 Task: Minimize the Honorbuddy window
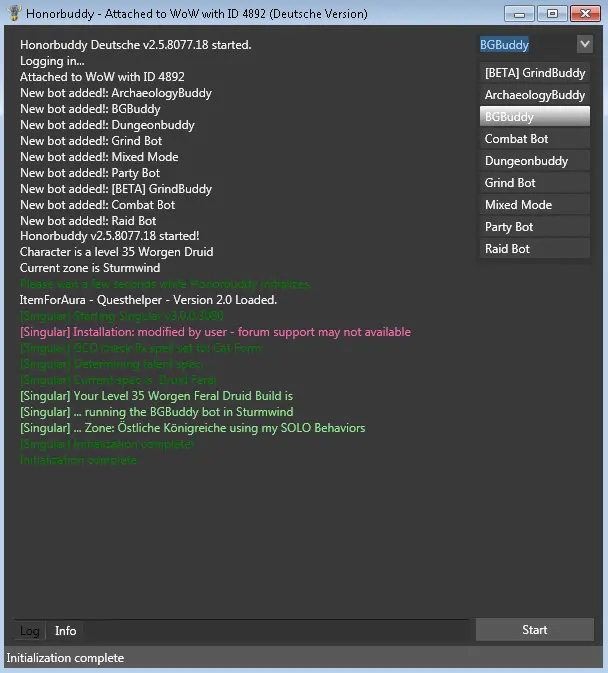point(519,13)
